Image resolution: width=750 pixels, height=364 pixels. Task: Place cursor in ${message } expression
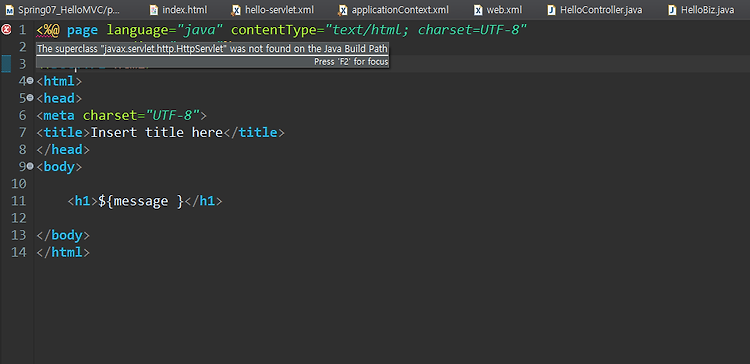pos(141,201)
